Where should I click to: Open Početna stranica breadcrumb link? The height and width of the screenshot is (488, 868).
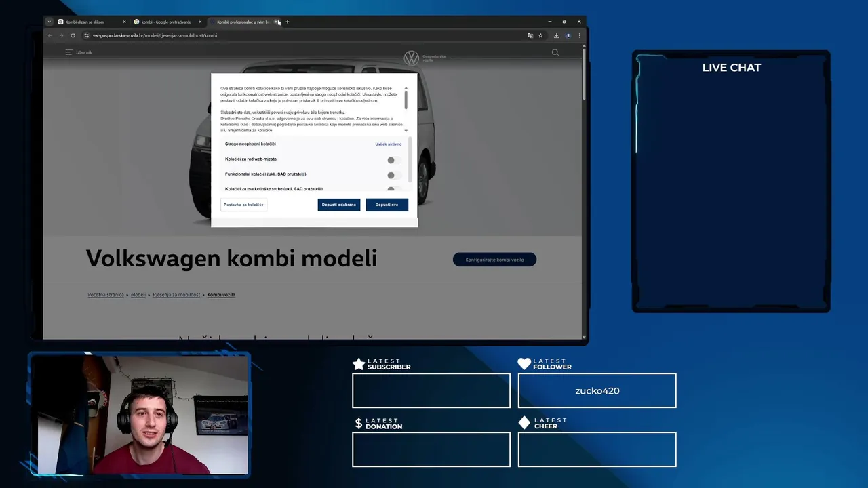106,295
